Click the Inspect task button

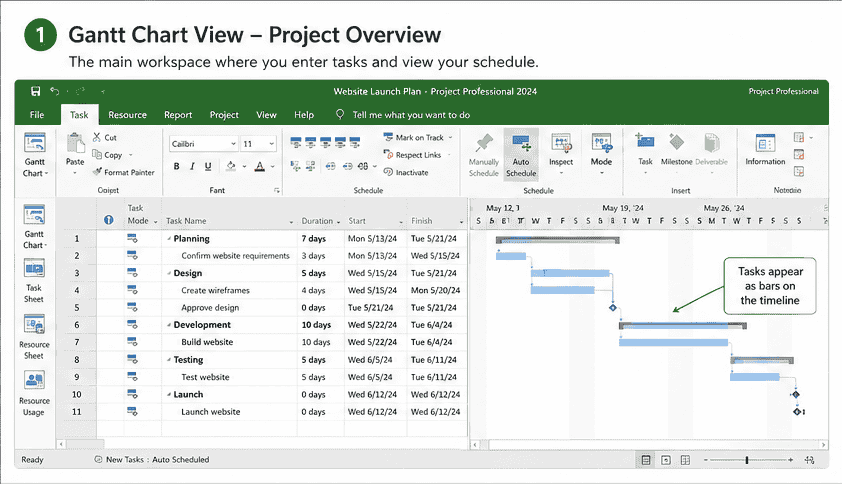click(561, 153)
